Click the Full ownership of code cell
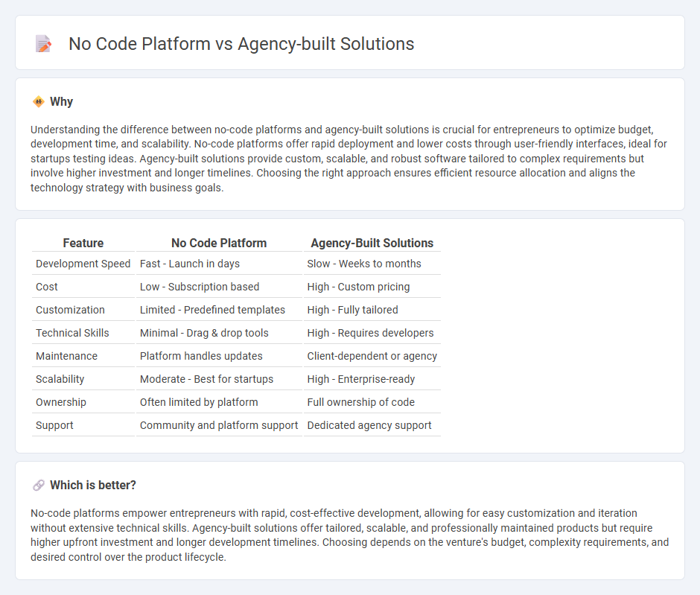 click(x=372, y=402)
